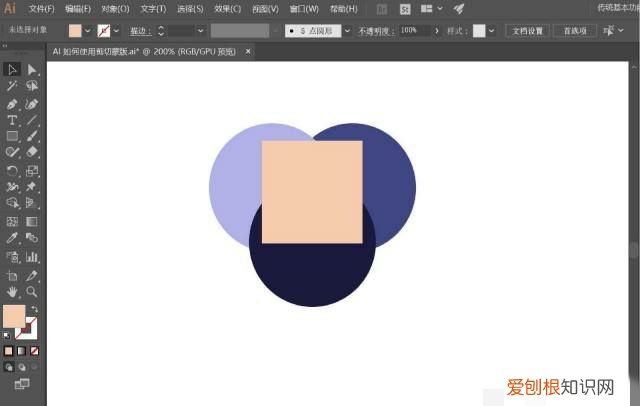Open the 编辑(E) menu
Viewport: 640px width, 406px height.
tap(78, 9)
